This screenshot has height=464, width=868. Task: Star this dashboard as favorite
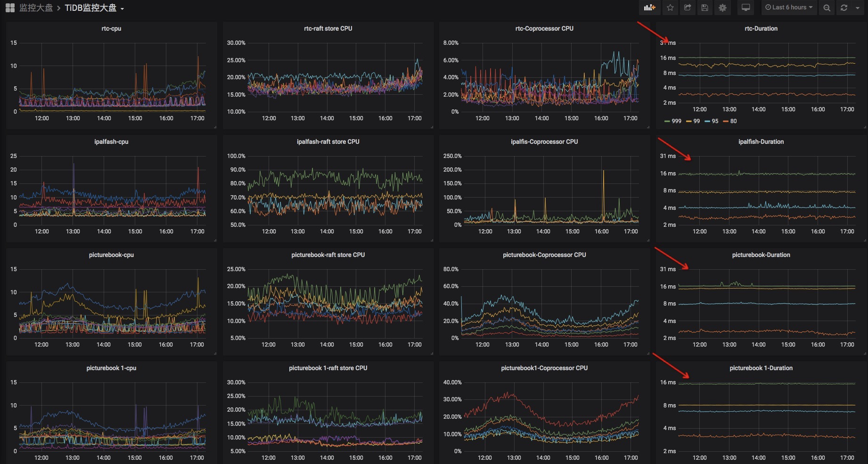670,8
